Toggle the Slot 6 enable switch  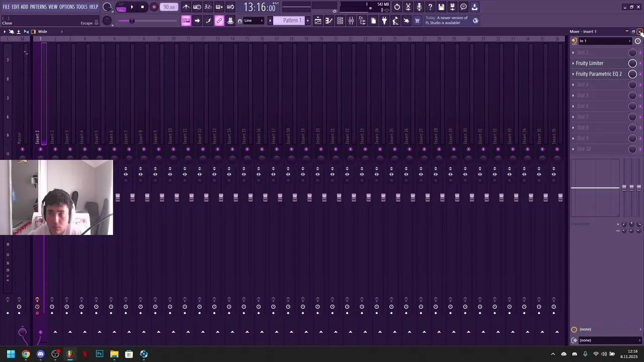click(640, 106)
